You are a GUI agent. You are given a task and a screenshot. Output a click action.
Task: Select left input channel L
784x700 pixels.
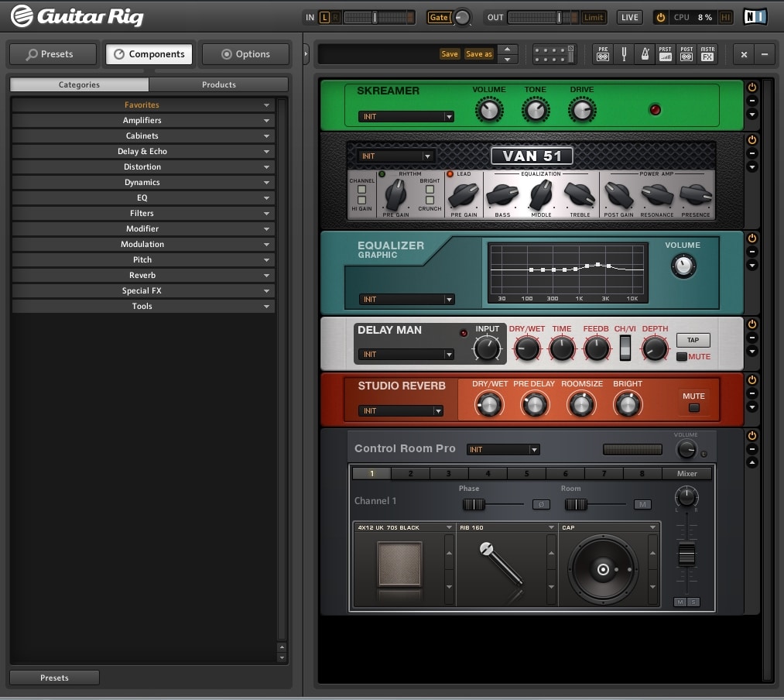tap(324, 18)
